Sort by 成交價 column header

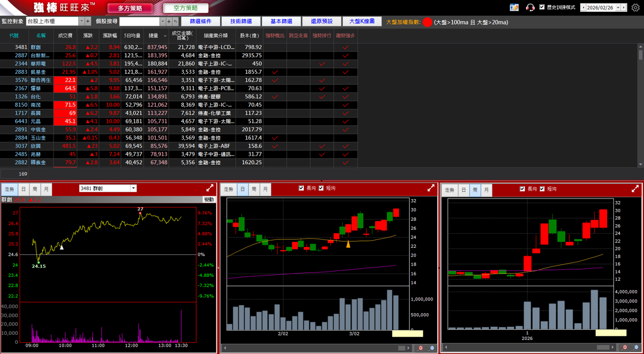(x=65, y=36)
